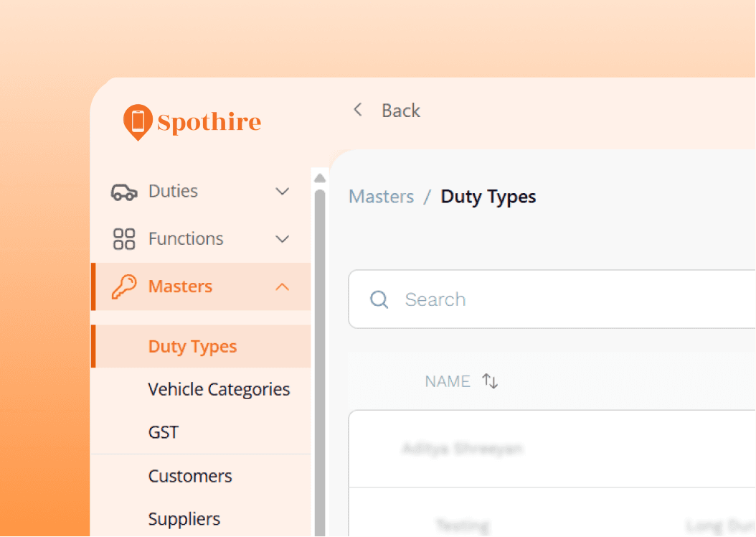The height and width of the screenshot is (537, 756).
Task: Open Suppliers from the sidebar
Action: [184, 519]
